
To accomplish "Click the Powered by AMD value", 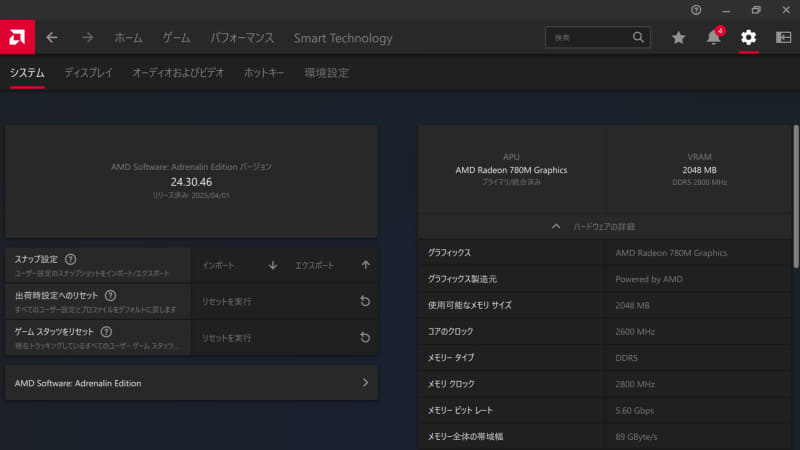I will click(x=648, y=279).
